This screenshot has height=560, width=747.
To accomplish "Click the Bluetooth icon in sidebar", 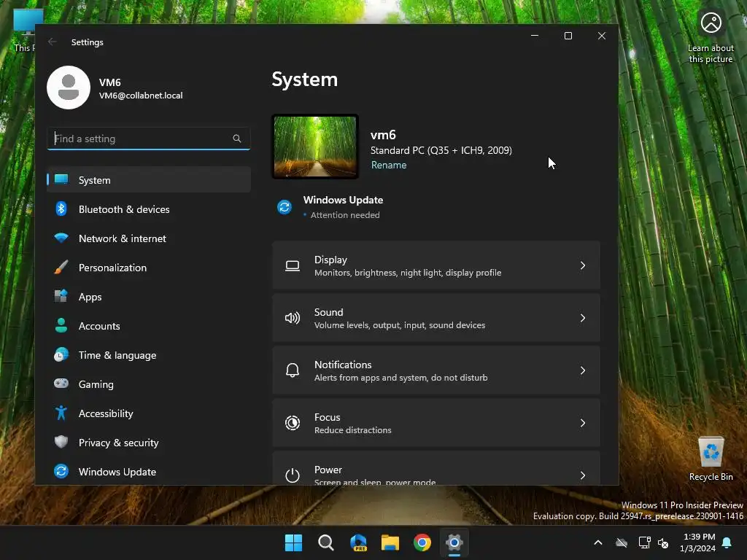I will (x=61, y=209).
